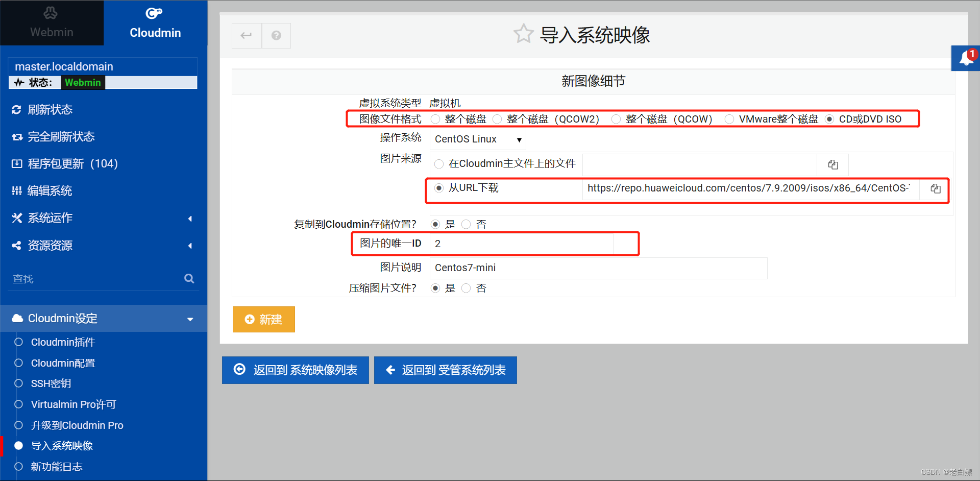Switch to the Webmin tab
The image size is (980, 481).
coord(52,32)
